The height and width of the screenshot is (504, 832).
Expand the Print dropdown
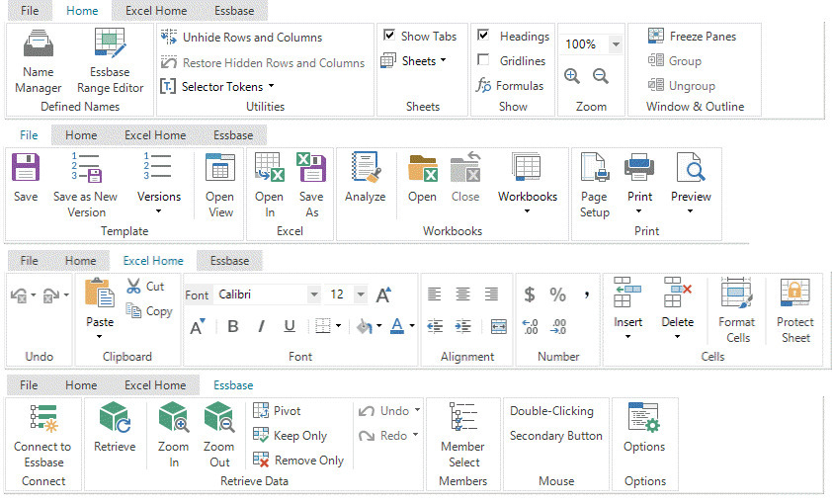[x=639, y=211]
